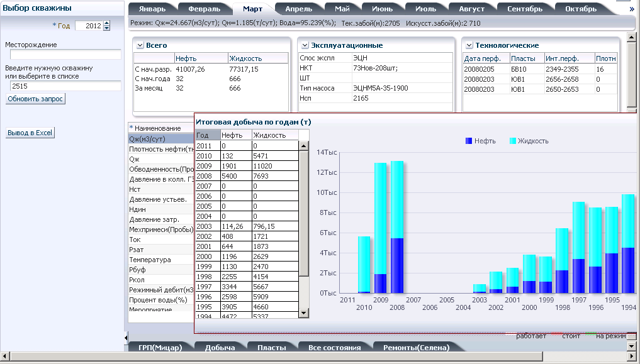This screenshot has height=364, width=640.
Task: Click the Вывод в Excel button
Action: pos(30,133)
